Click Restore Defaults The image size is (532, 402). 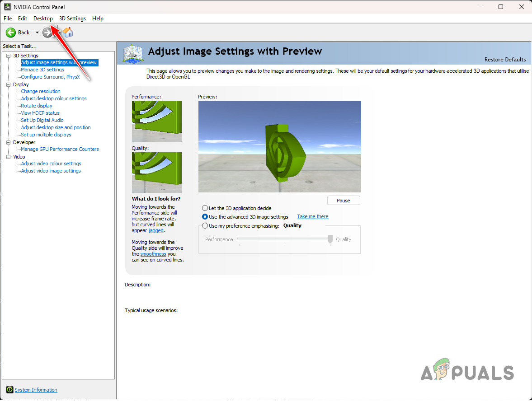pyautogui.click(x=505, y=60)
